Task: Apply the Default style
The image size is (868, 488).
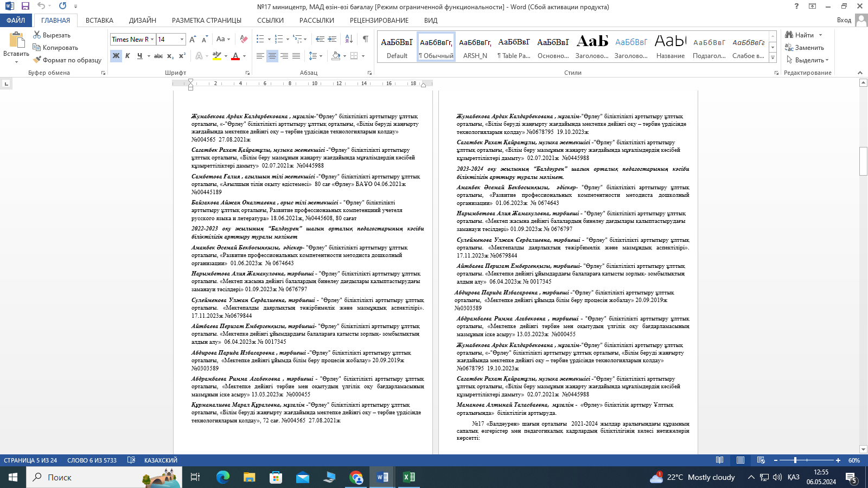Action: pos(397,47)
